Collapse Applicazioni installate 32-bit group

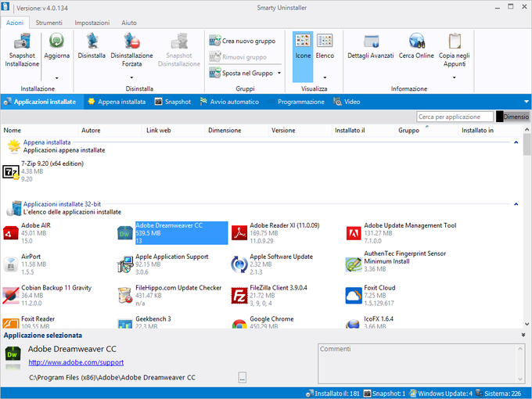pos(516,204)
